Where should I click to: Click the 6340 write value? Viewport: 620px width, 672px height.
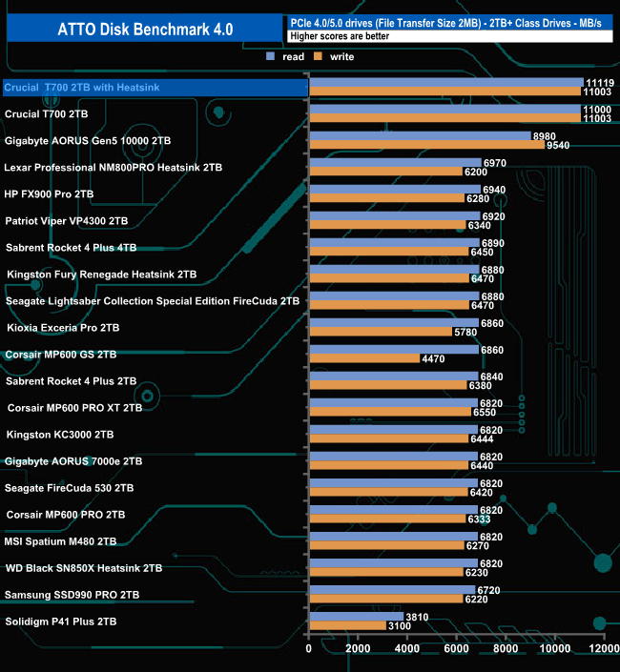[x=479, y=225]
